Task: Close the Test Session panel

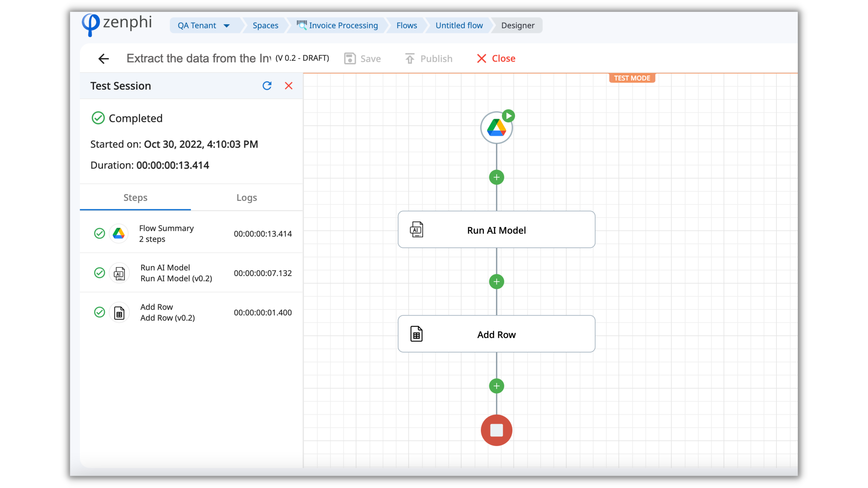Action: pyautogui.click(x=288, y=86)
